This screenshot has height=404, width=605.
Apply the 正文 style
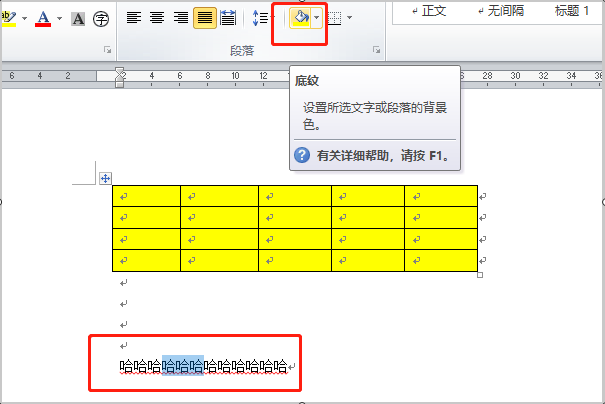pos(429,11)
